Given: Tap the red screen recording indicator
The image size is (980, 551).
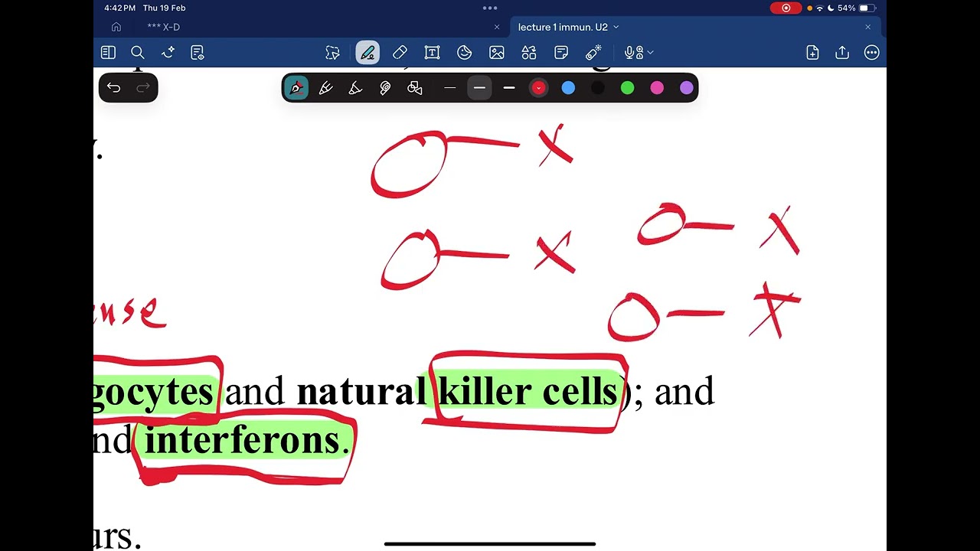Looking at the screenshot, I should pyautogui.click(x=786, y=8).
